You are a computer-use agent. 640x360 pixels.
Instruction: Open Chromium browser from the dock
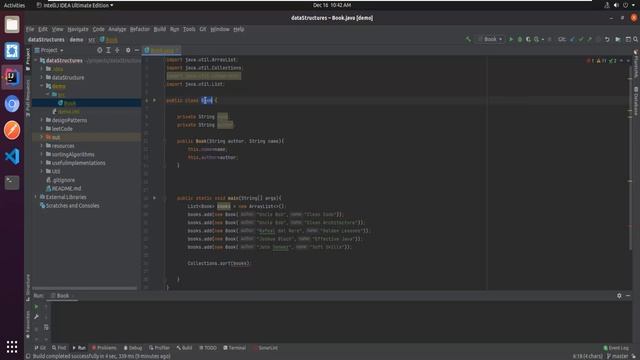coord(12,104)
